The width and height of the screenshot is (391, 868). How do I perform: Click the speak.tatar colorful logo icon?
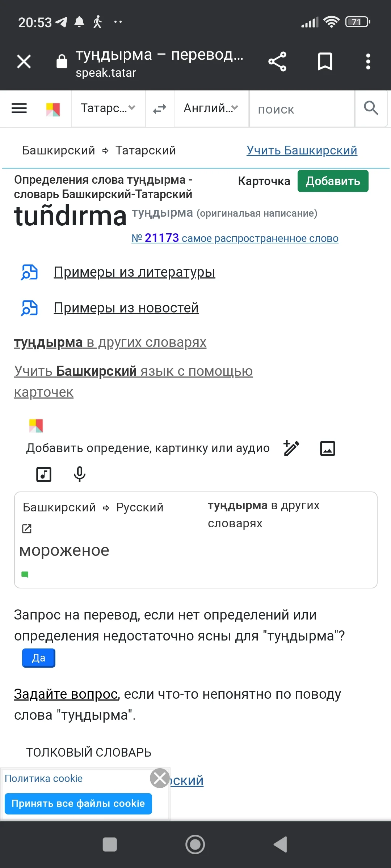(53, 109)
